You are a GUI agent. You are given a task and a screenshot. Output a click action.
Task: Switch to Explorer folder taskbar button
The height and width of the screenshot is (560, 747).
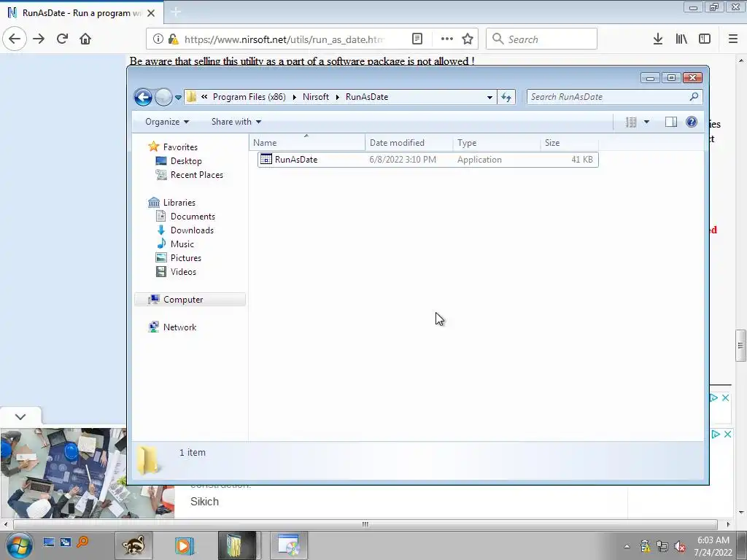pos(237,545)
